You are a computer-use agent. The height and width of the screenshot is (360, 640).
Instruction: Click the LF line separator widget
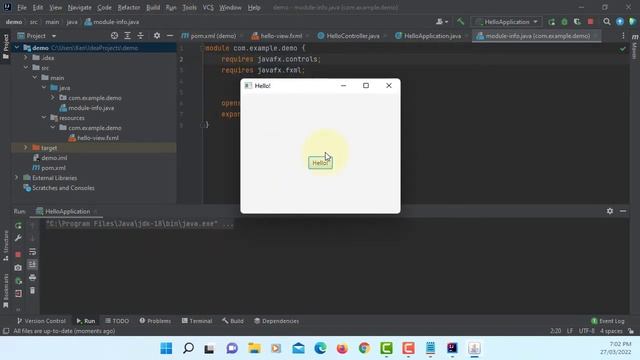[570, 331]
